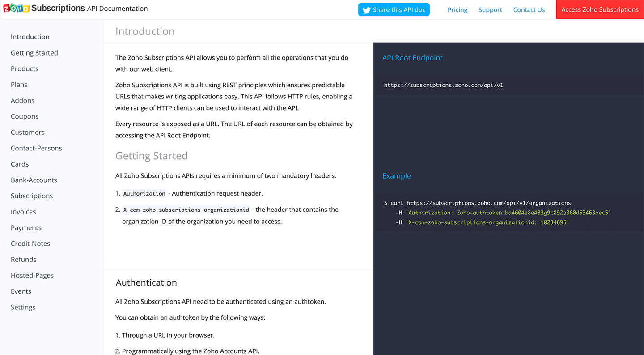Select Introduction in the sidebar
The width and height of the screenshot is (644, 355).
[x=30, y=37]
